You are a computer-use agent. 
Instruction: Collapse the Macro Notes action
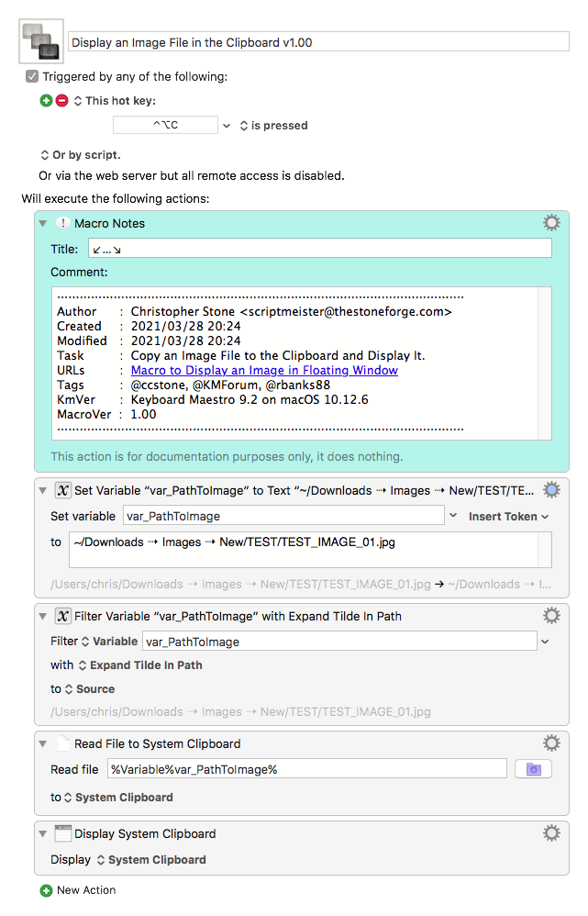point(42,223)
